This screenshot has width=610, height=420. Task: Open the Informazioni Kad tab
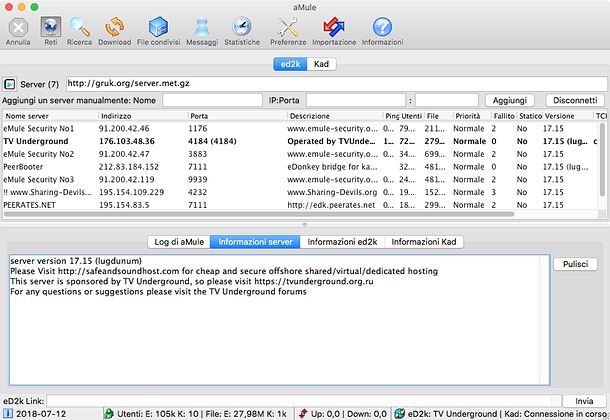[424, 242]
